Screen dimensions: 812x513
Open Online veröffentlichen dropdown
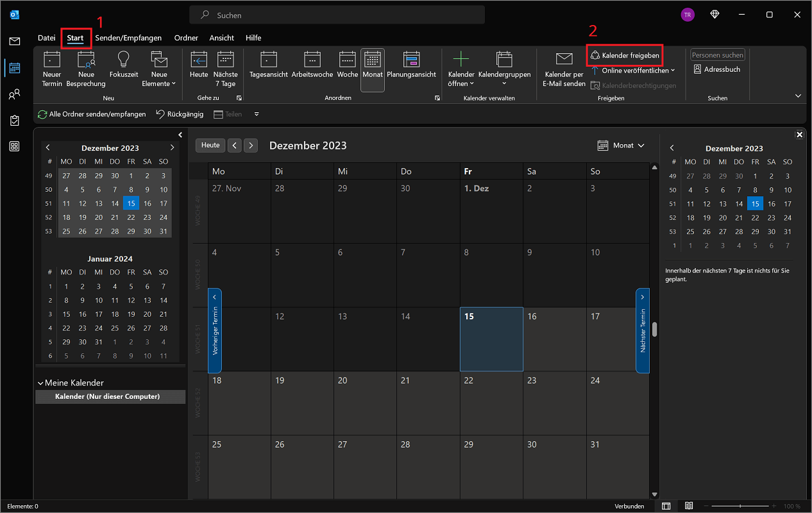(633, 71)
